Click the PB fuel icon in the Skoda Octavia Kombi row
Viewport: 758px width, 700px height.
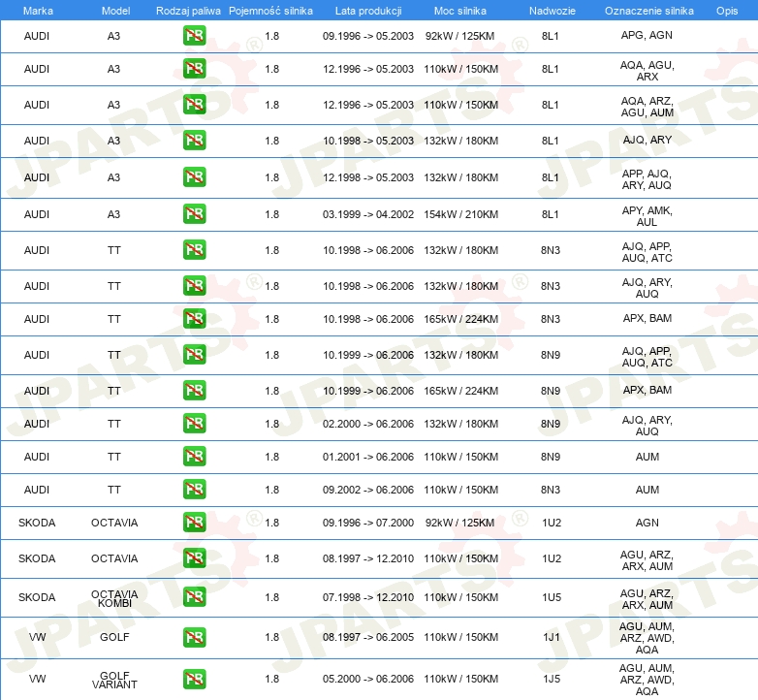tap(194, 597)
